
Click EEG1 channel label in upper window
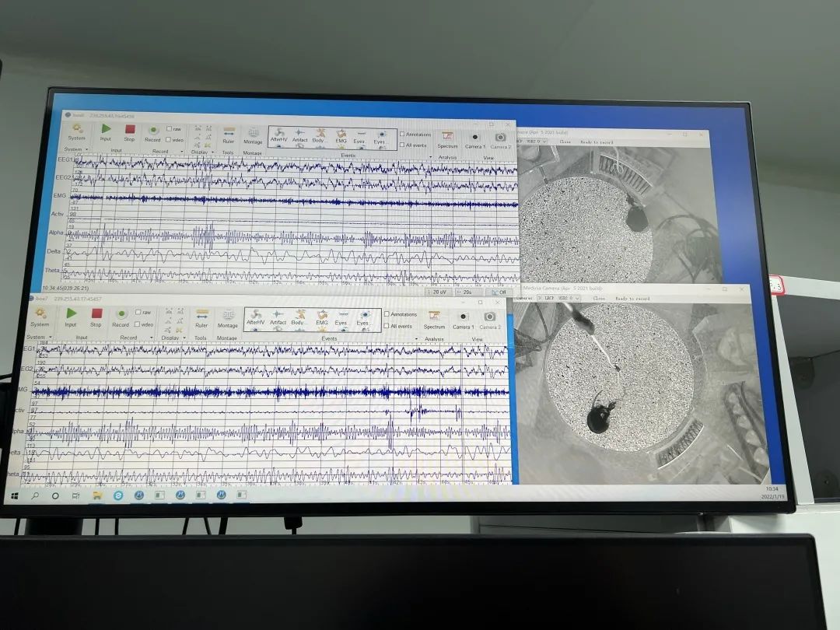(68, 159)
